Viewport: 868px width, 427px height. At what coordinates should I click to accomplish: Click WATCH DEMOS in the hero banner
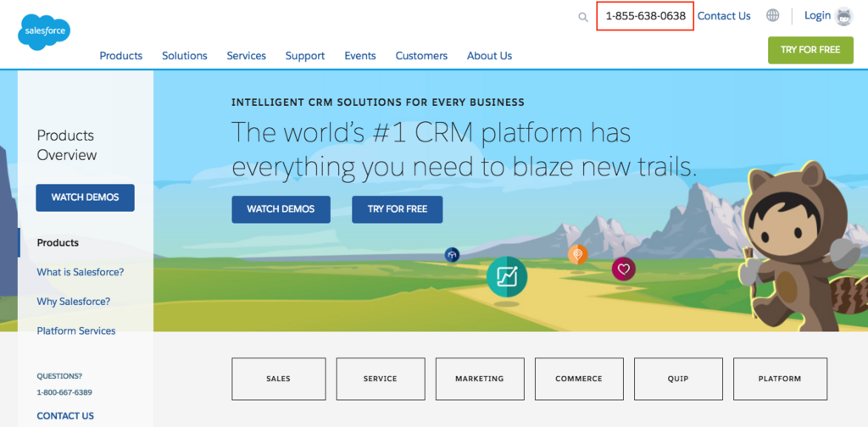coord(281,209)
